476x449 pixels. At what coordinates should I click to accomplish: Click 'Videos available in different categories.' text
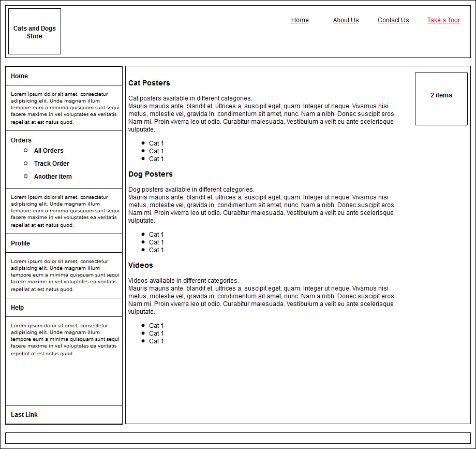click(x=183, y=280)
